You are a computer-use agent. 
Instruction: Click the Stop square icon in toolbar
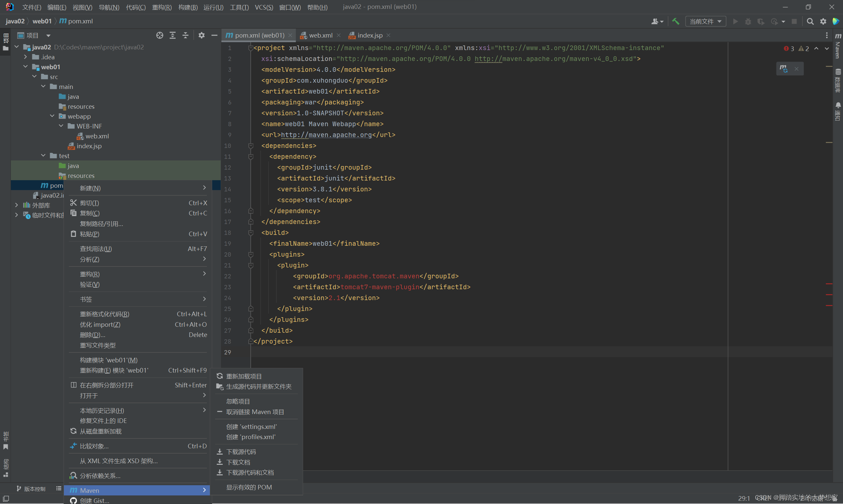coord(794,21)
